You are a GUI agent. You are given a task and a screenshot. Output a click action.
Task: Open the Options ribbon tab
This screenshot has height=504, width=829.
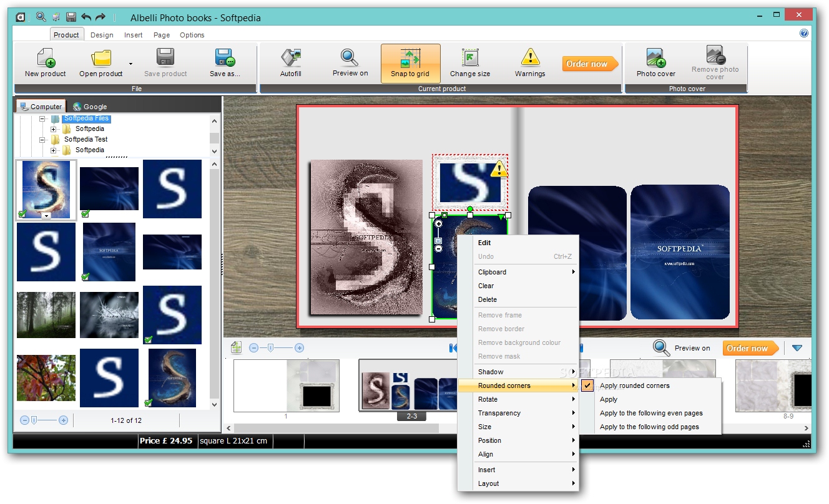192,35
